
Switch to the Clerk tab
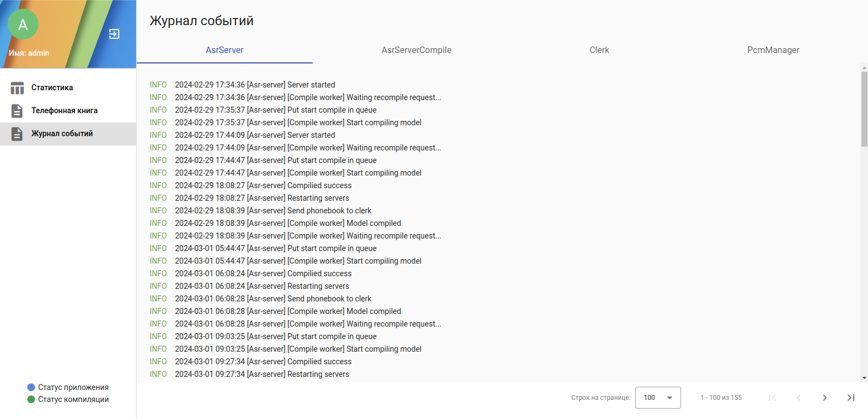(x=599, y=50)
